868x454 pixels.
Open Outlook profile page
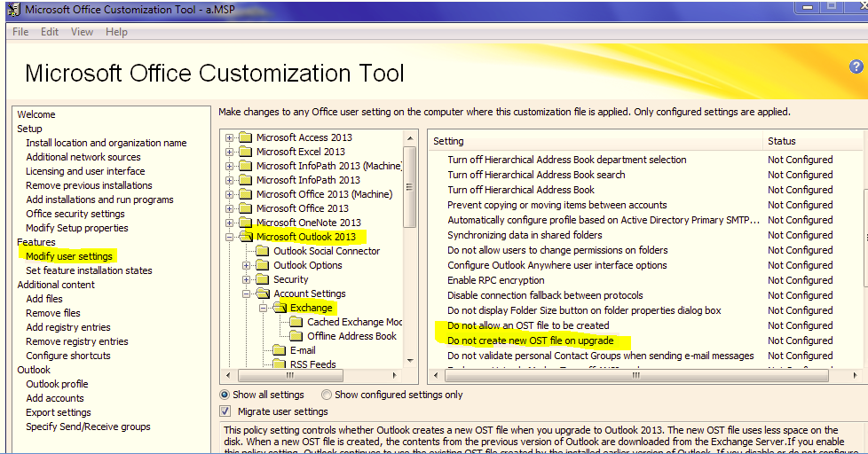(x=57, y=384)
